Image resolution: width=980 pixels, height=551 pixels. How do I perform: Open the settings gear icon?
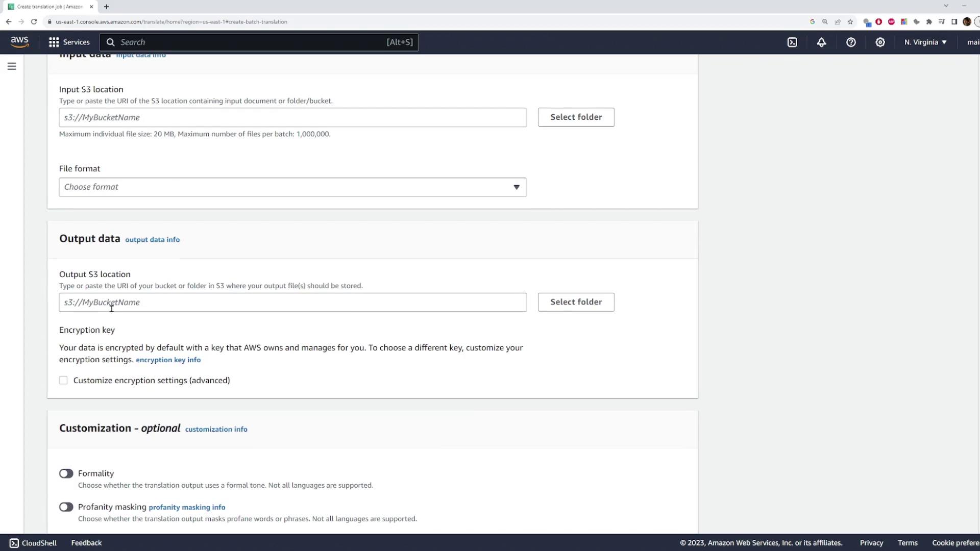click(880, 42)
